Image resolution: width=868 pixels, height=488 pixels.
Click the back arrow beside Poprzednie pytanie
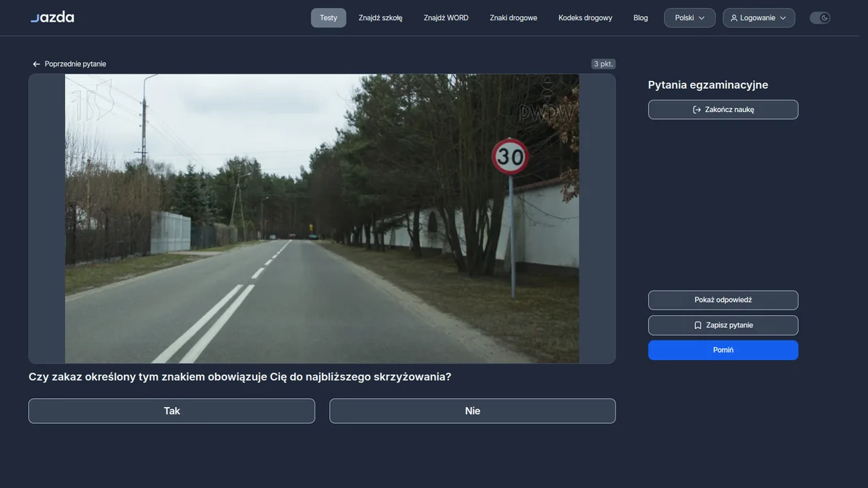36,64
